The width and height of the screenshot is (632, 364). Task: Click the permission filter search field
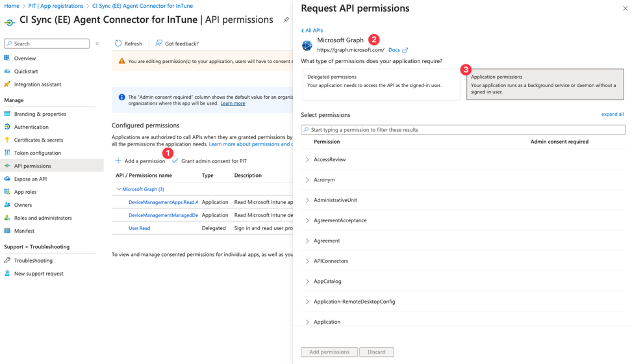(463, 130)
